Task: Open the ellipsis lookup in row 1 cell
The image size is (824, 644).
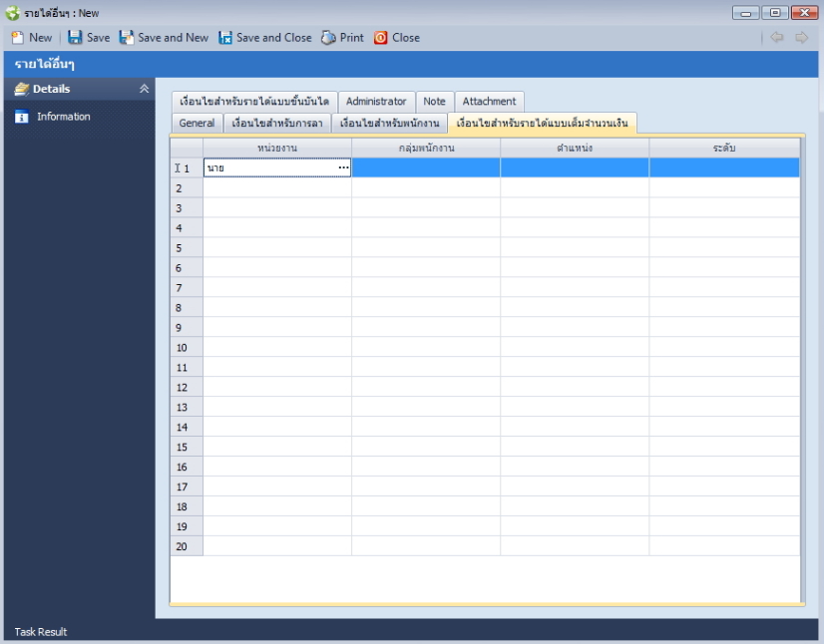Action: (x=343, y=167)
